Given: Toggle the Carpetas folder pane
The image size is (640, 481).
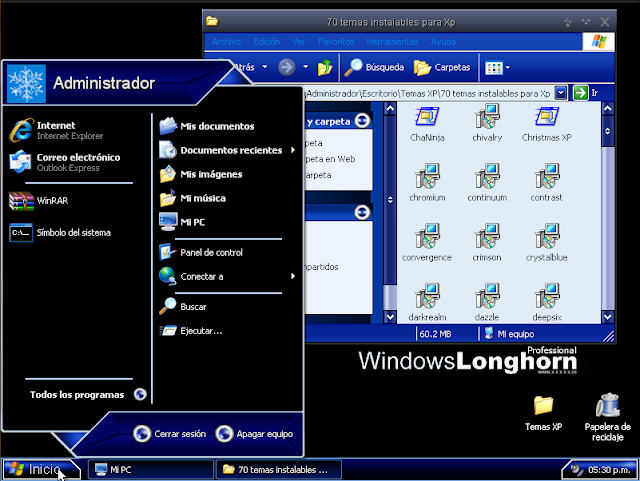Looking at the screenshot, I should point(442,67).
